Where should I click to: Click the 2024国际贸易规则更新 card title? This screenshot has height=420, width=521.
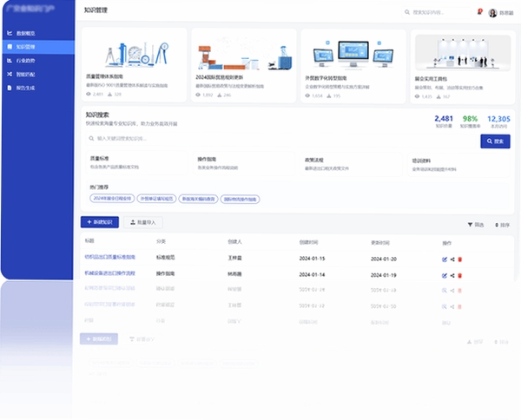[x=220, y=77]
